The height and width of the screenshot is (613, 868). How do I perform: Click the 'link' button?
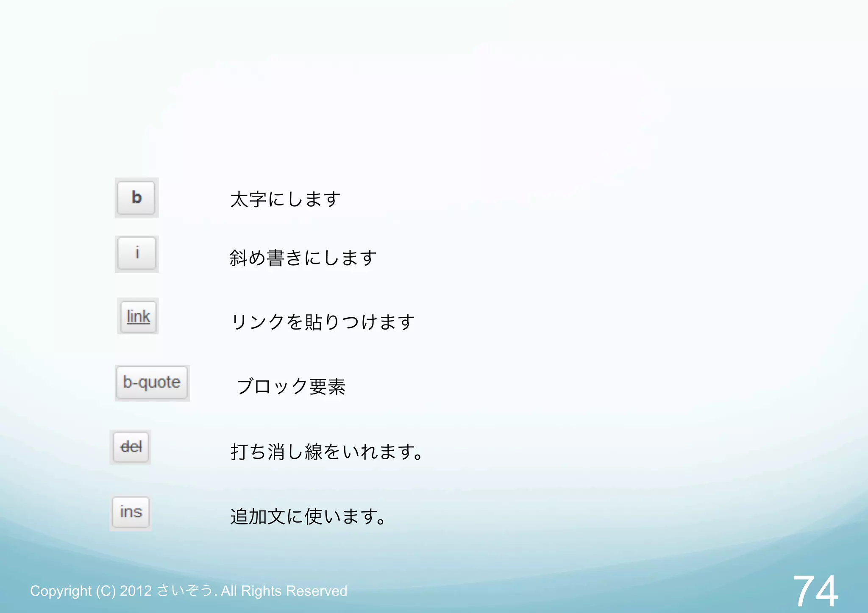(138, 316)
